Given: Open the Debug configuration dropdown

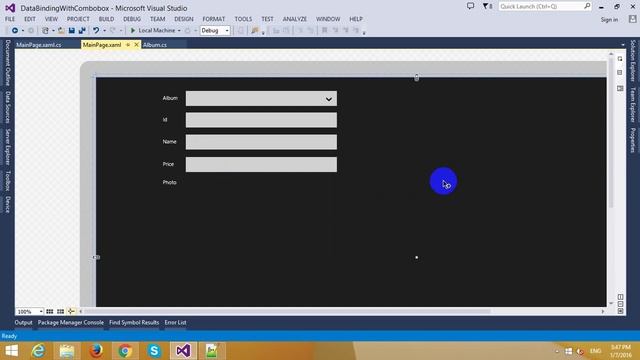Looking at the screenshot, I should 215,31.
